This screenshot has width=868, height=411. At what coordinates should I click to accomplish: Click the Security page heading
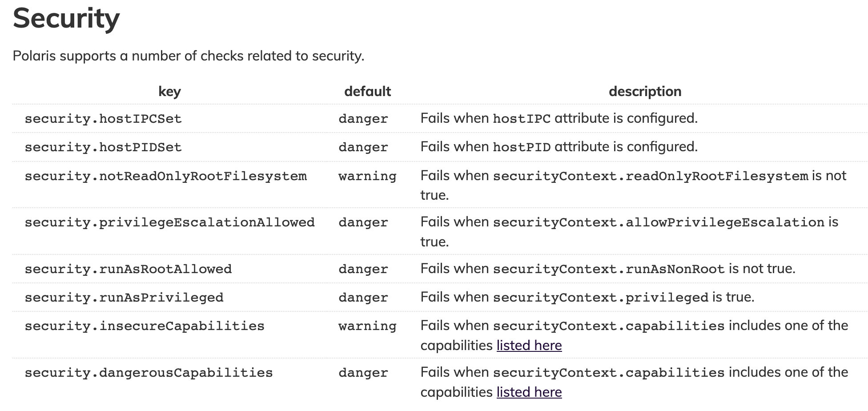(x=66, y=19)
